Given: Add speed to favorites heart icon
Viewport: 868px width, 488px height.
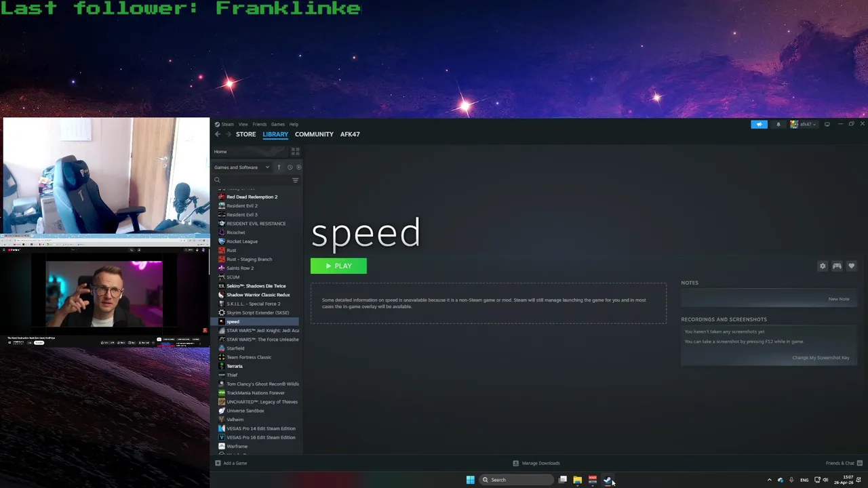Looking at the screenshot, I should coord(851,266).
